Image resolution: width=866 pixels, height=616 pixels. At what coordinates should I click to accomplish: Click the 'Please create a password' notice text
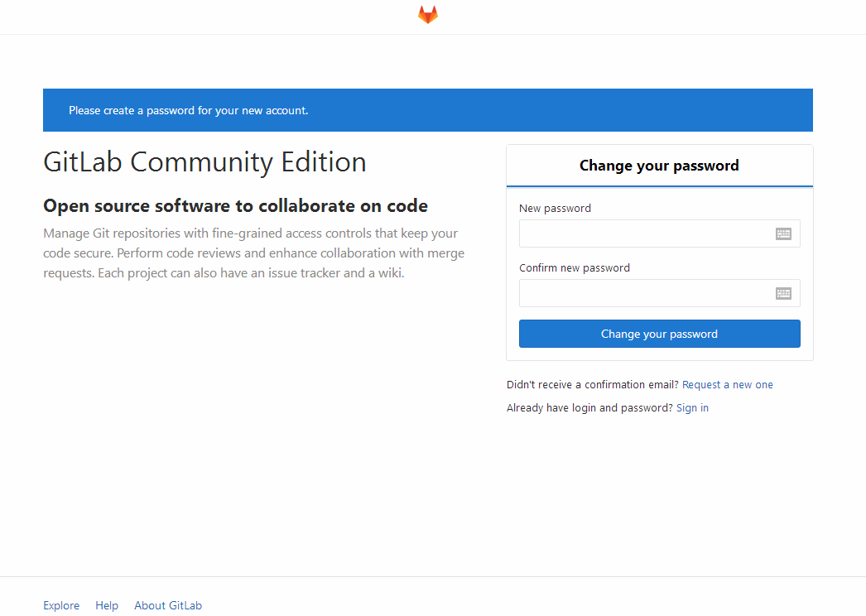coord(188,110)
